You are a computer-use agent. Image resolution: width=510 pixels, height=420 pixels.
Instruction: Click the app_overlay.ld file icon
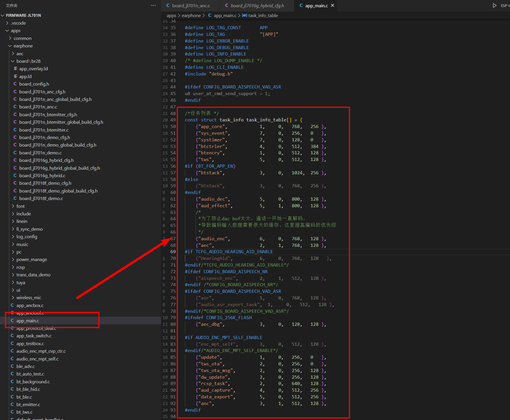point(15,69)
